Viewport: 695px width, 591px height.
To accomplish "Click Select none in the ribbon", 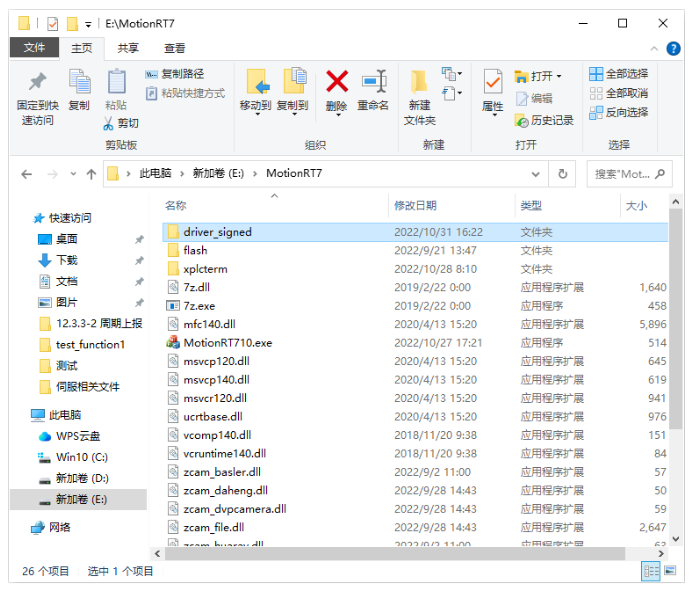I will pyautogui.click(x=618, y=93).
